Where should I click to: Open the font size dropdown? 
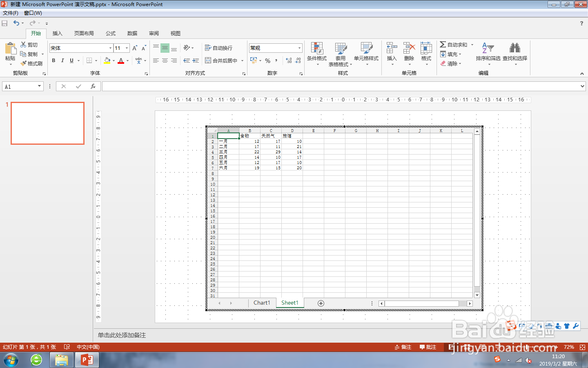coord(127,48)
